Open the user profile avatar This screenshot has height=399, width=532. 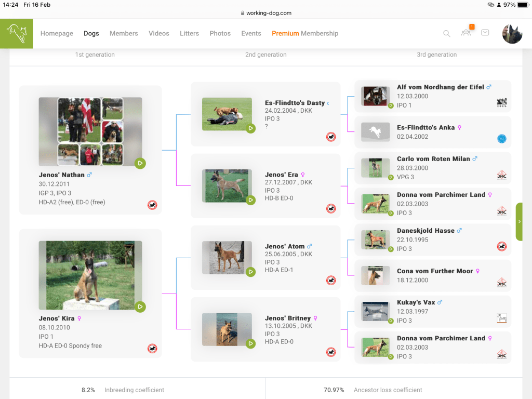point(512,33)
